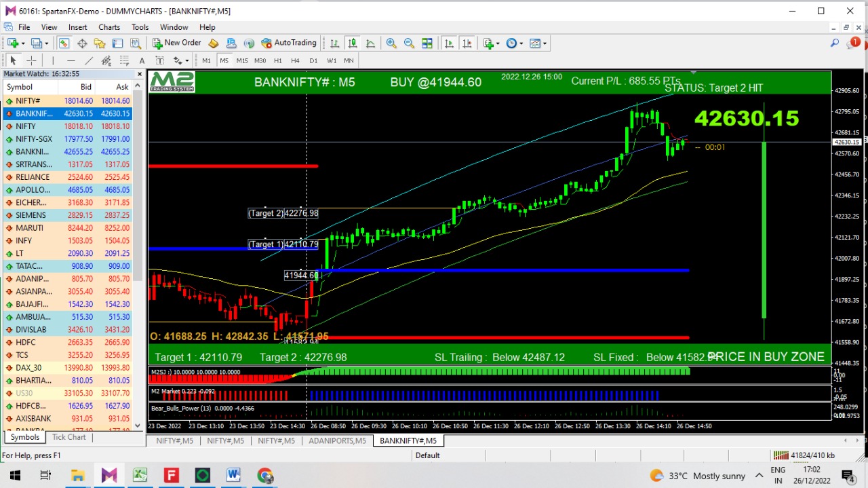Toggle the Data Window crosshair icon

click(82, 43)
